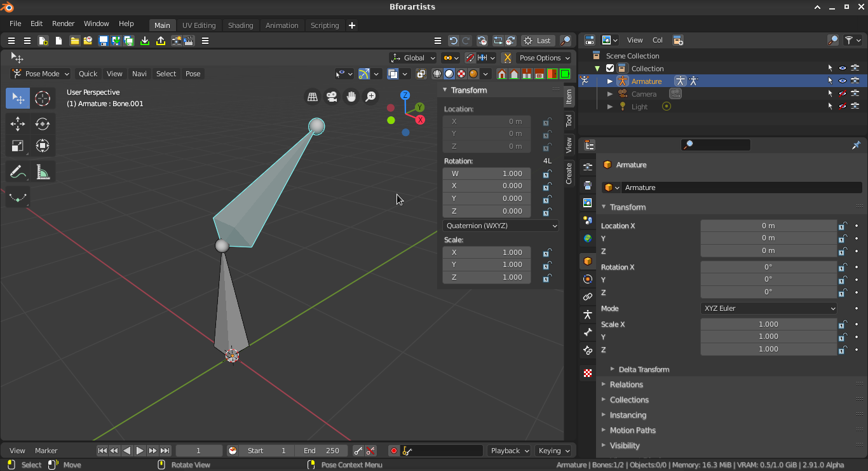Open the Bone Constraints properties tab
The height and width of the screenshot is (471, 868).
588,351
